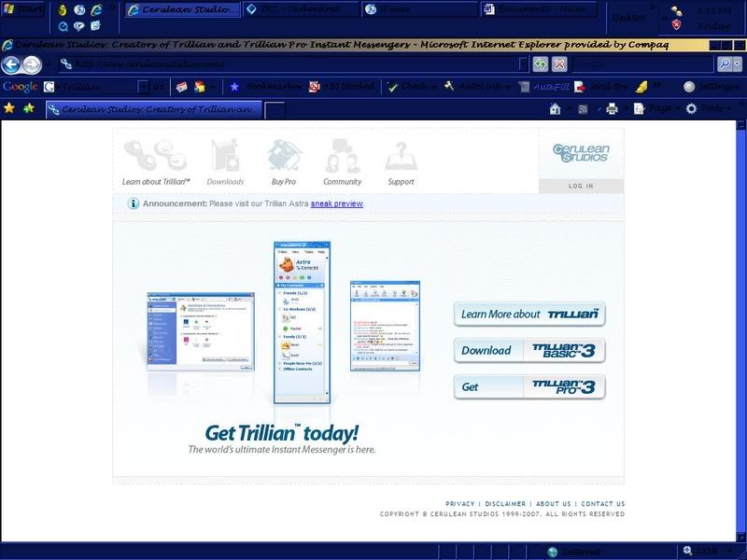Switch to the iTunes taskbar button

[x=419, y=9]
